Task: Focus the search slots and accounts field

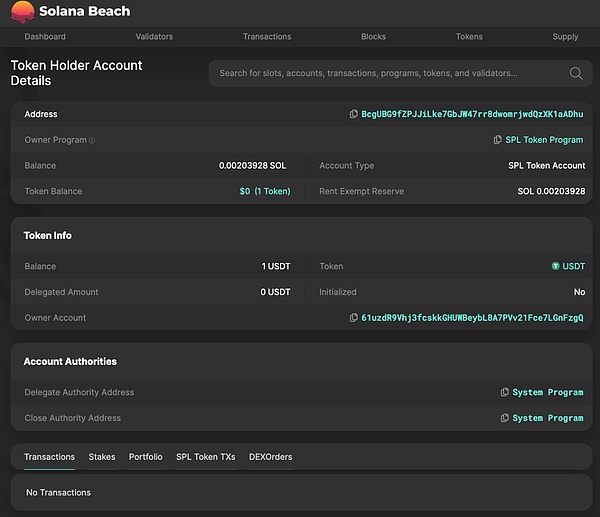Action: [x=385, y=73]
